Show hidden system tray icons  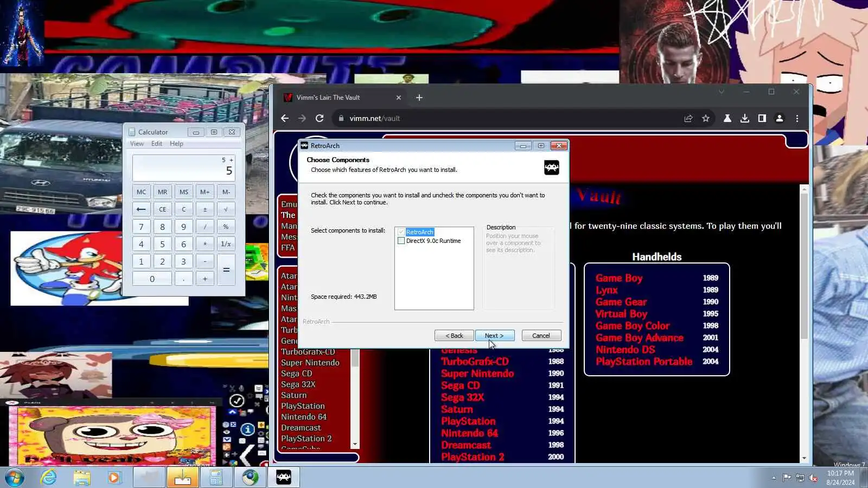pyautogui.click(x=774, y=478)
